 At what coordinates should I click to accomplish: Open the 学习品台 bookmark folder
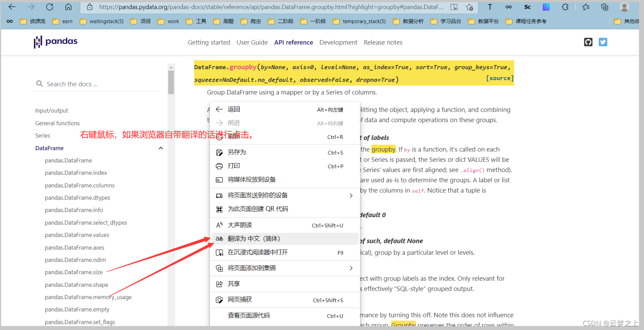click(x=446, y=21)
